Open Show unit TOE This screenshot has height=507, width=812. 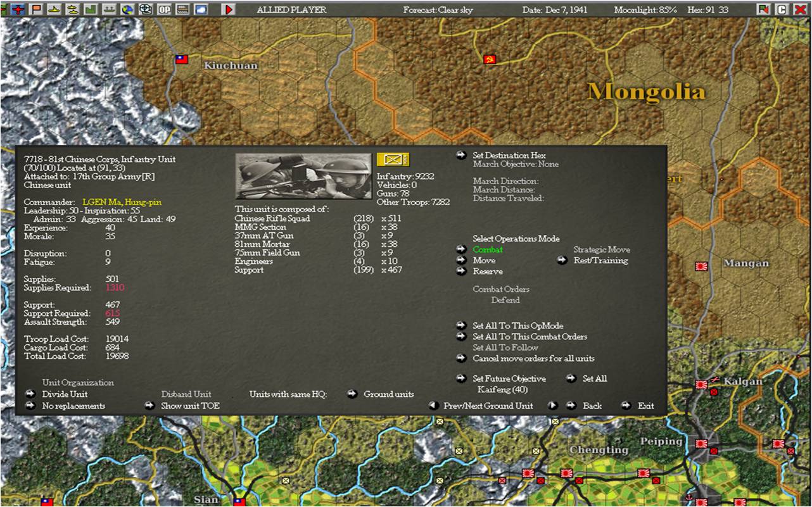pos(190,406)
